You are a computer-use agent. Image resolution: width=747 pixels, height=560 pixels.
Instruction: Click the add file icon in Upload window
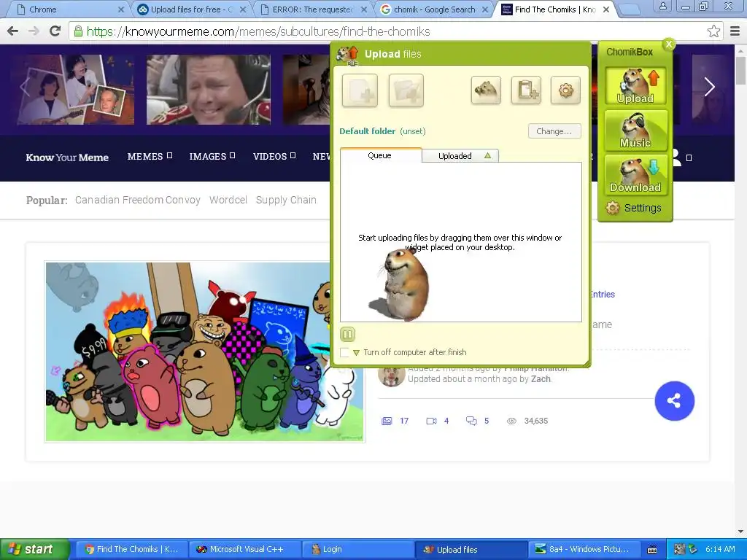tap(360, 90)
